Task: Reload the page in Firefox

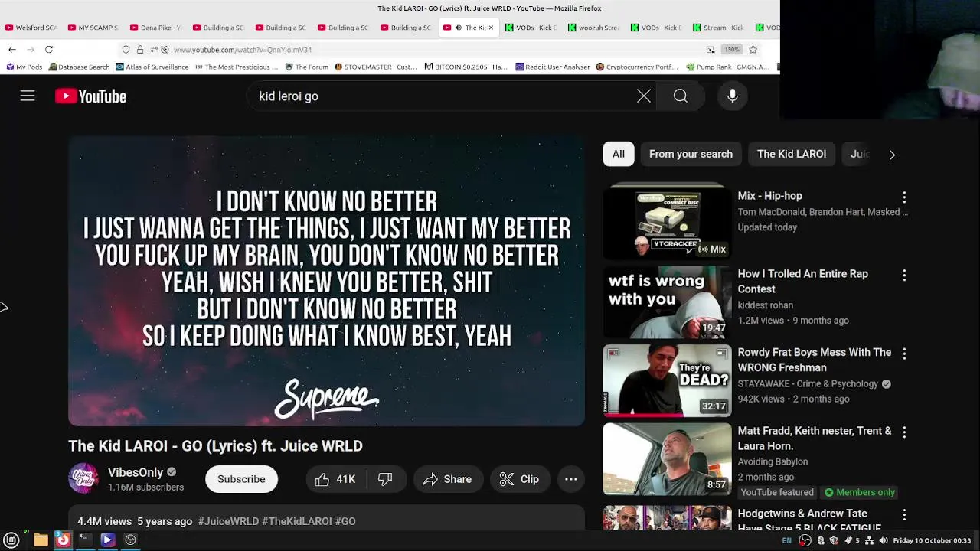Action: click(49, 50)
